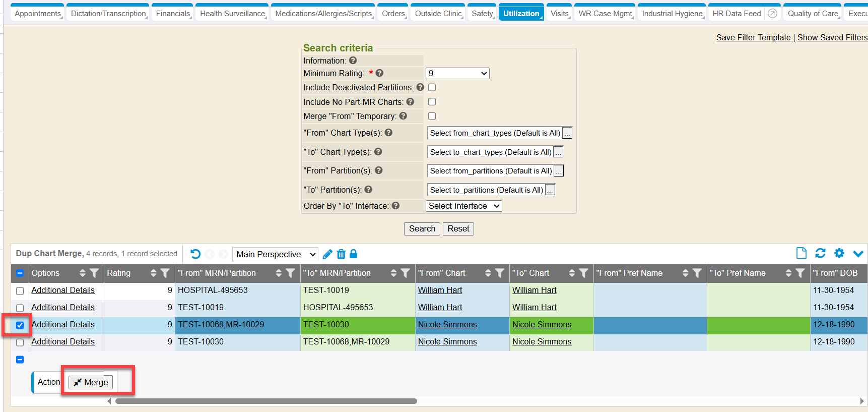This screenshot has height=412, width=868.
Task: Click the refresh grid icon
Action: [x=820, y=253]
